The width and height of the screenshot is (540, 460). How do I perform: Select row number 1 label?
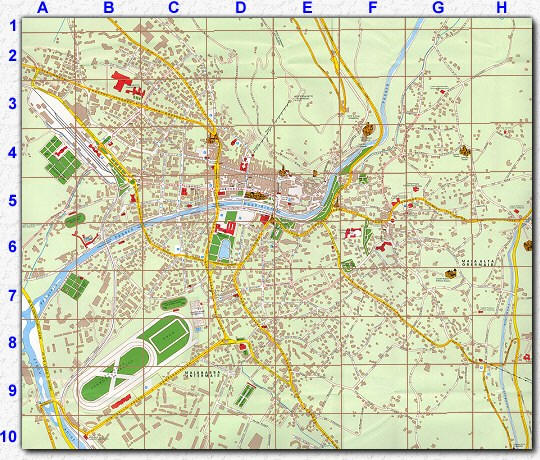pyautogui.click(x=13, y=26)
